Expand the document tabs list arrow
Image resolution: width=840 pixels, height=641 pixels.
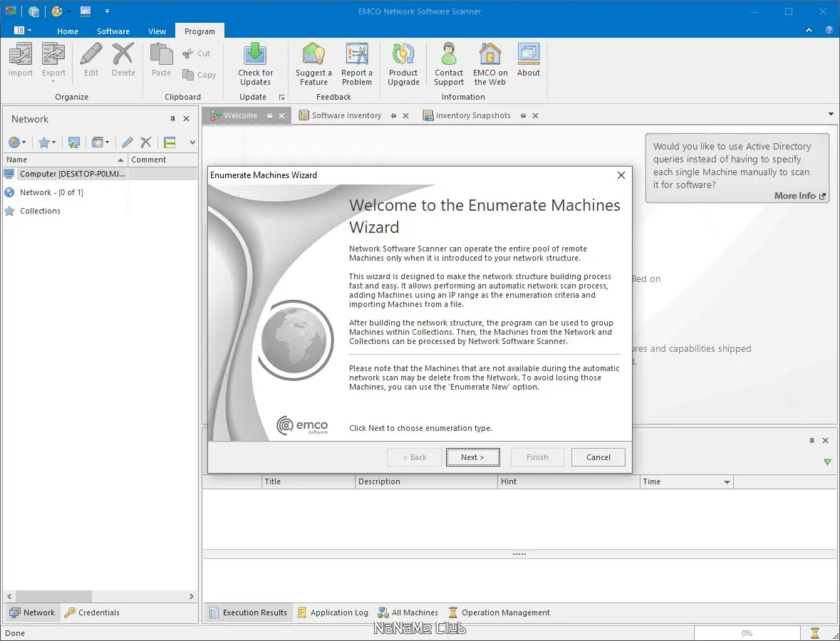point(831,115)
